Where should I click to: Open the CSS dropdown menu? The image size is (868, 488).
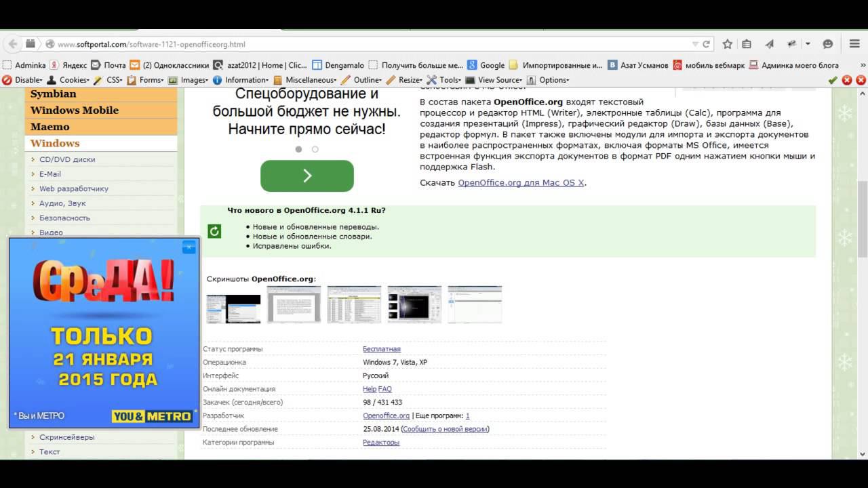(x=108, y=80)
